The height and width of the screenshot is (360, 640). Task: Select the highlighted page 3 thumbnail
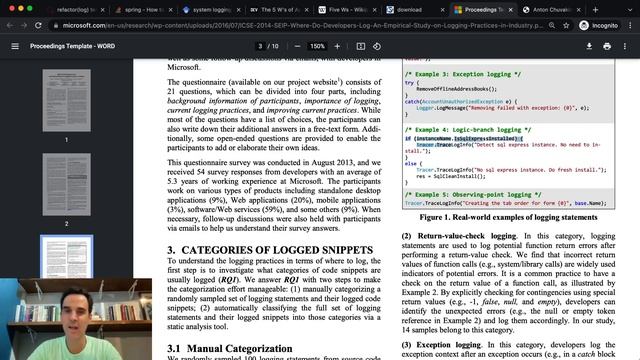pyautogui.click(x=67, y=257)
